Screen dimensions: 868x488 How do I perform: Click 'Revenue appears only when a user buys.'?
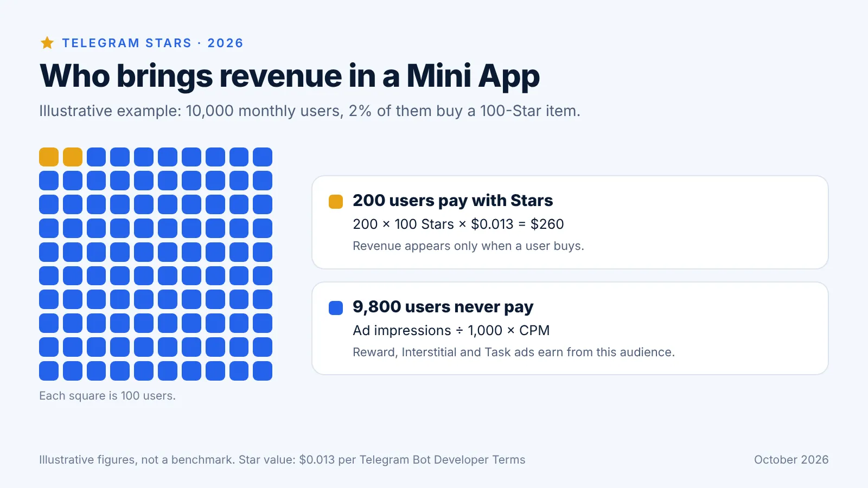pyautogui.click(x=468, y=246)
